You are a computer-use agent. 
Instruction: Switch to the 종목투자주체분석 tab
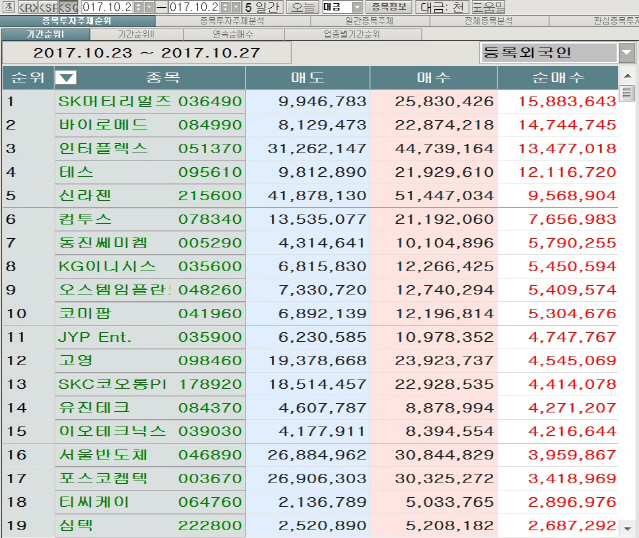click(232, 20)
